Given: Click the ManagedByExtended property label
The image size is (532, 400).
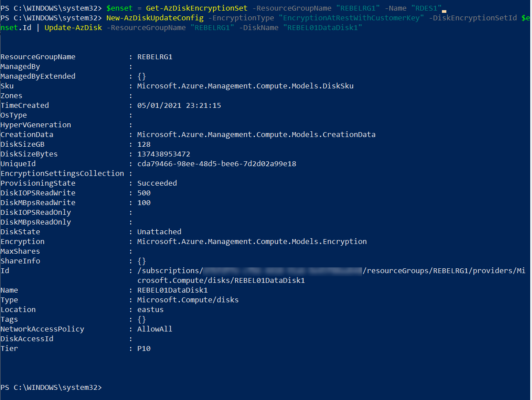Looking at the screenshot, I should 38,76.
